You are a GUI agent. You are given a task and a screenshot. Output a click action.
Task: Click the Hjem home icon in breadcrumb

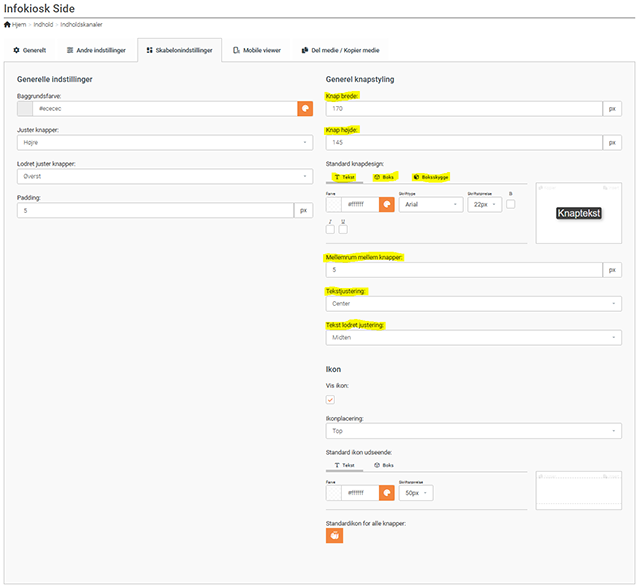(8, 23)
